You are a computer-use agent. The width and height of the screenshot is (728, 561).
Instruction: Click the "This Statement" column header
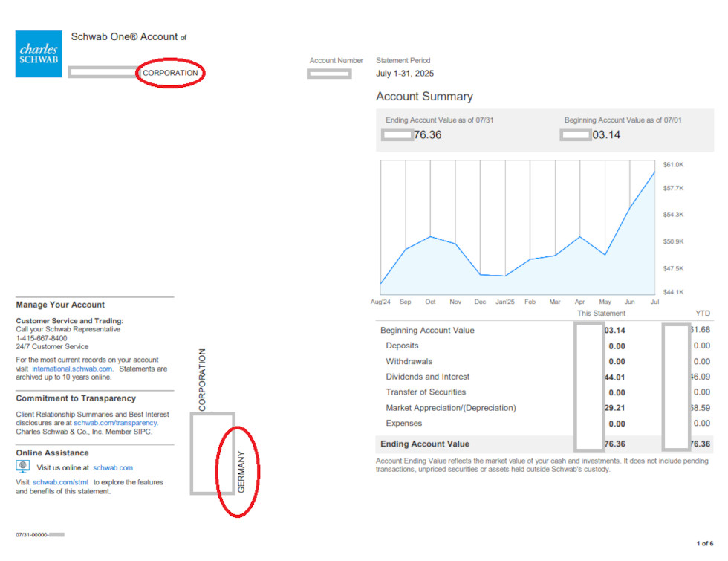(601, 314)
